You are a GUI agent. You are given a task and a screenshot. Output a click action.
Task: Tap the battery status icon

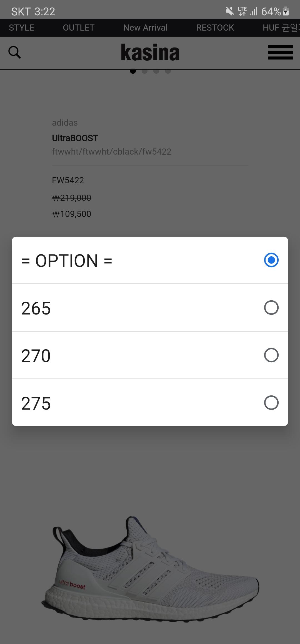286,11
